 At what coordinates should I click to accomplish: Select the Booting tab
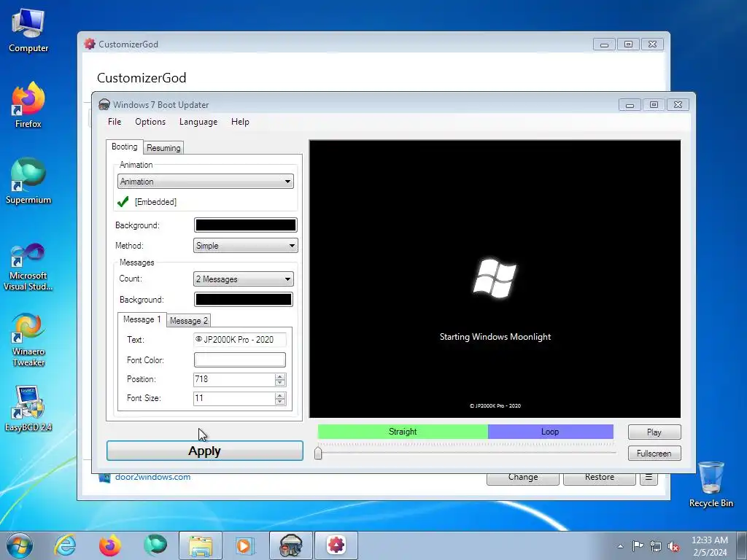[x=124, y=147]
